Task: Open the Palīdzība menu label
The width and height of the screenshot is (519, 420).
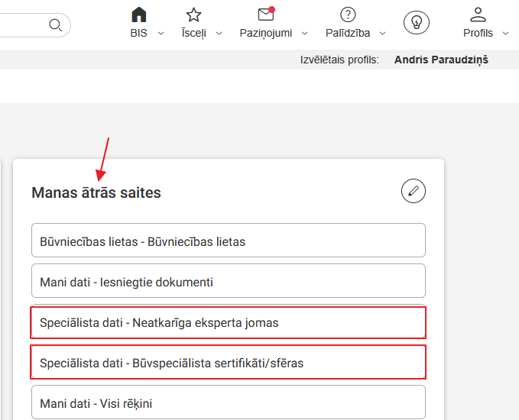Action: tap(348, 33)
